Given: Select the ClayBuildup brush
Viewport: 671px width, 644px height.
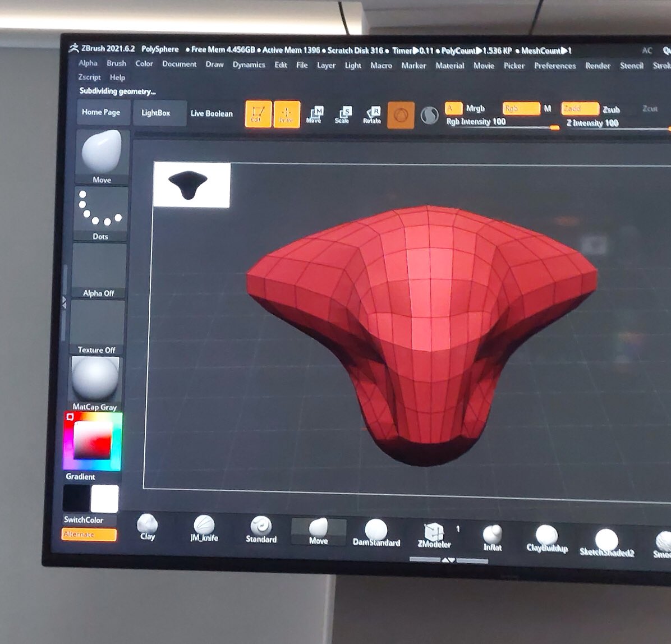Looking at the screenshot, I should click(x=547, y=539).
